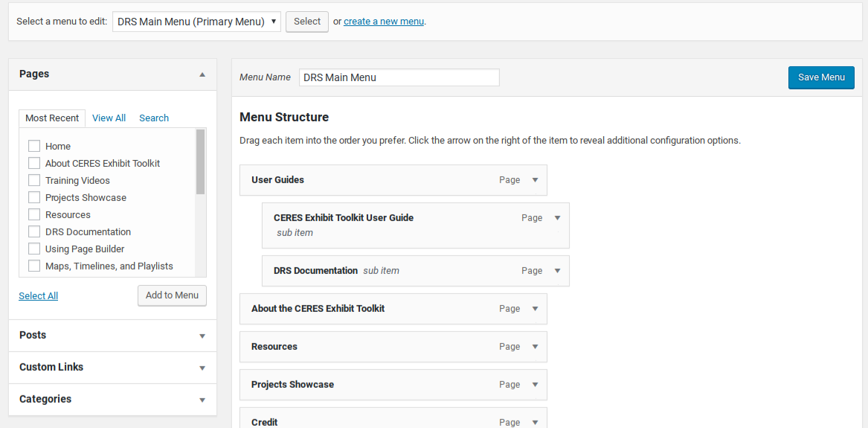Screen dimensions: 868x428
Task: Expand About the CERES Exhibit Toolkit options
Action: click(x=535, y=309)
